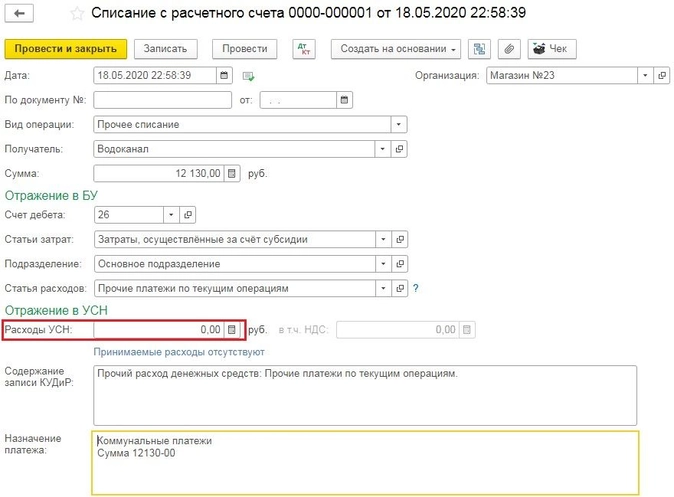Image resolution: width=674 pixels, height=497 pixels.
Task: Post document with Провести button
Action: coord(245,49)
